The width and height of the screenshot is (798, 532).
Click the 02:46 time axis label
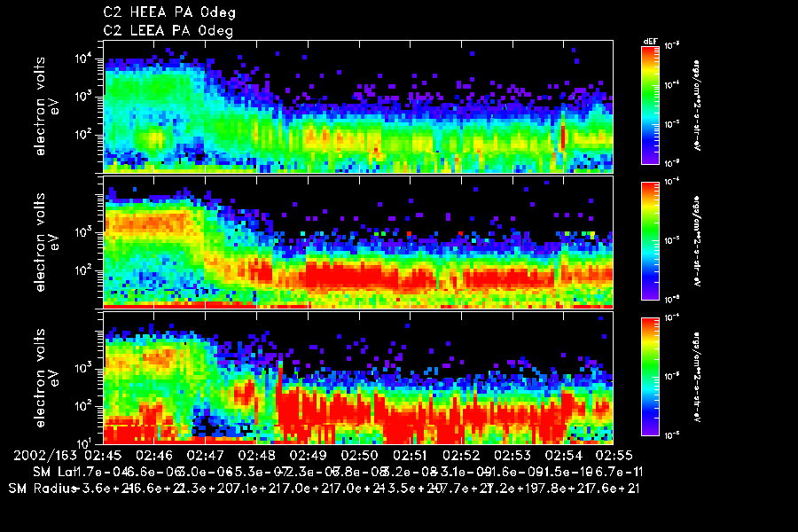click(154, 455)
